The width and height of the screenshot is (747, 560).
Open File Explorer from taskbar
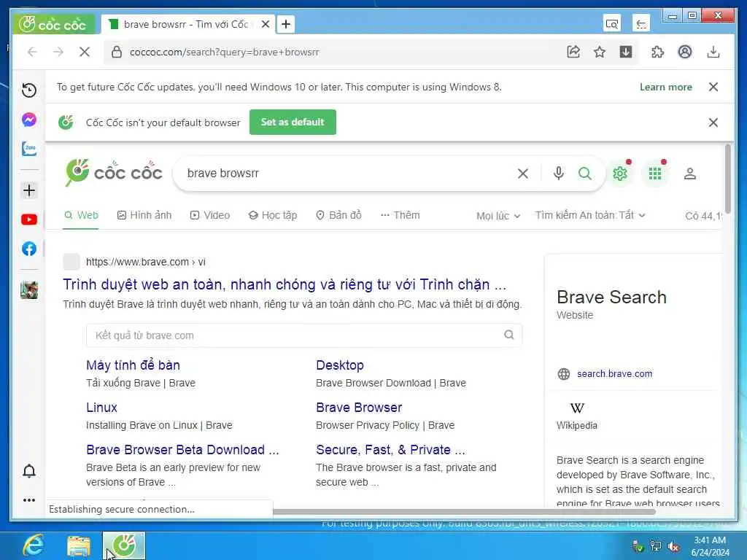point(79,545)
